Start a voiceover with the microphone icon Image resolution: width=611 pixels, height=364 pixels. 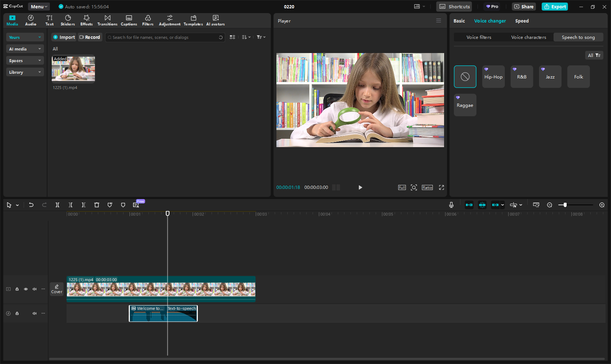[x=451, y=205]
